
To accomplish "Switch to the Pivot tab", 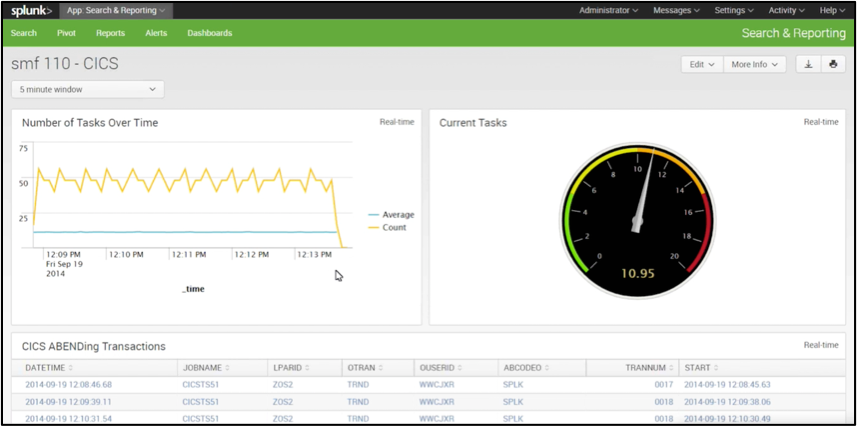I will pos(66,33).
